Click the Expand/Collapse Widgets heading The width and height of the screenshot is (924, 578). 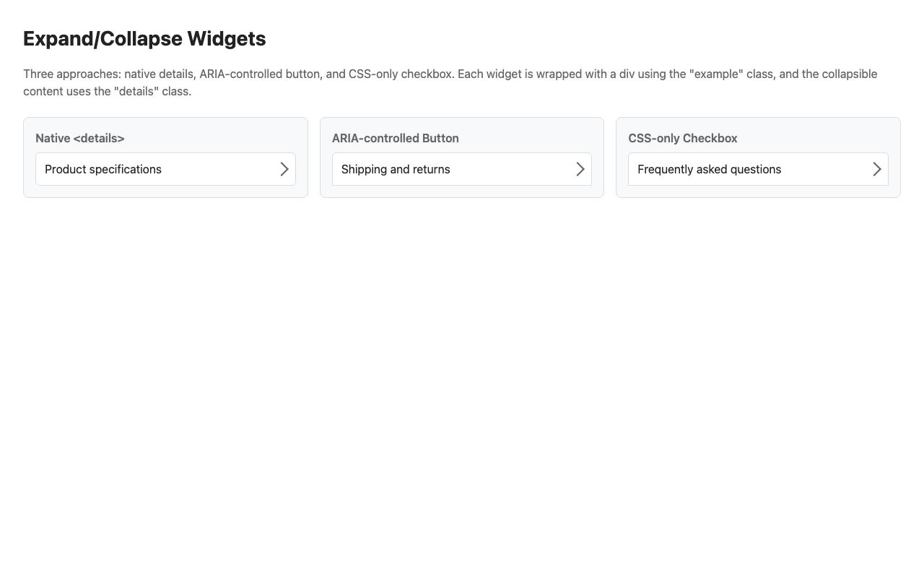point(144,38)
